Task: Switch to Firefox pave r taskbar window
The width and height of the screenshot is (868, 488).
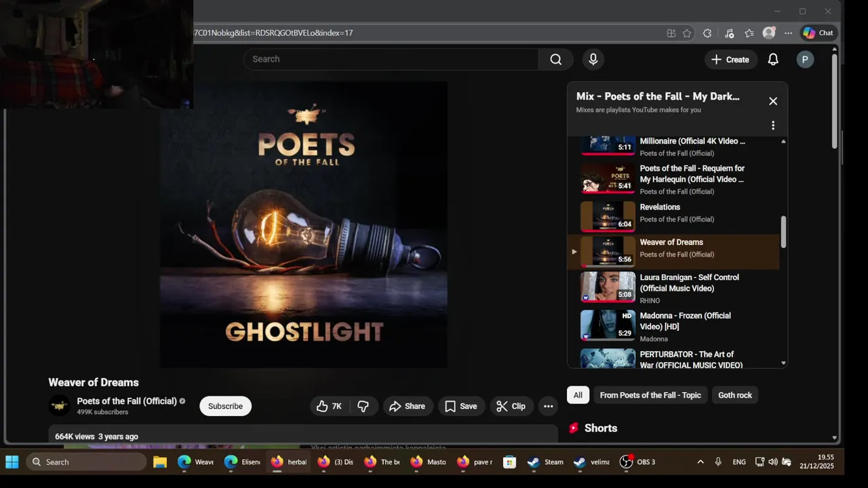Action: (x=475, y=462)
